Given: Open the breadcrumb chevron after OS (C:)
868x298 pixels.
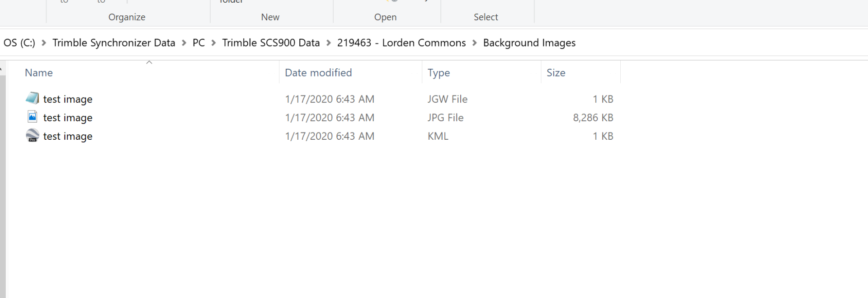Looking at the screenshot, I should 43,43.
